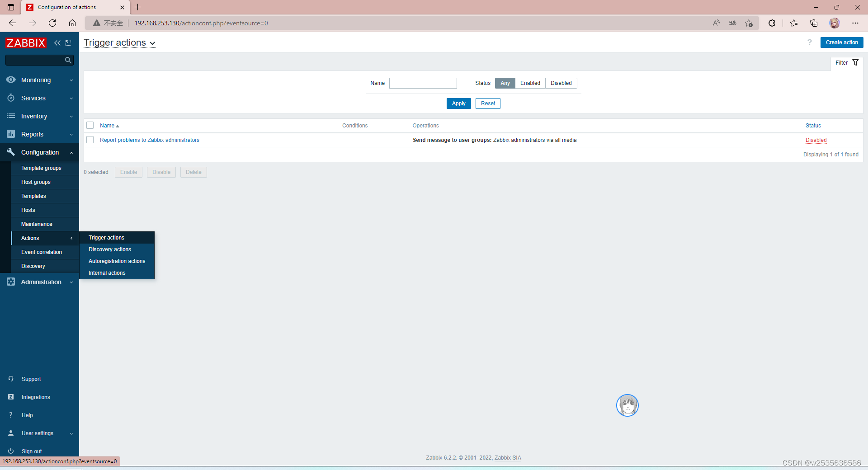The height and width of the screenshot is (470, 868).
Task: Click the Sign out power icon
Action: click(x=11, y=451)
